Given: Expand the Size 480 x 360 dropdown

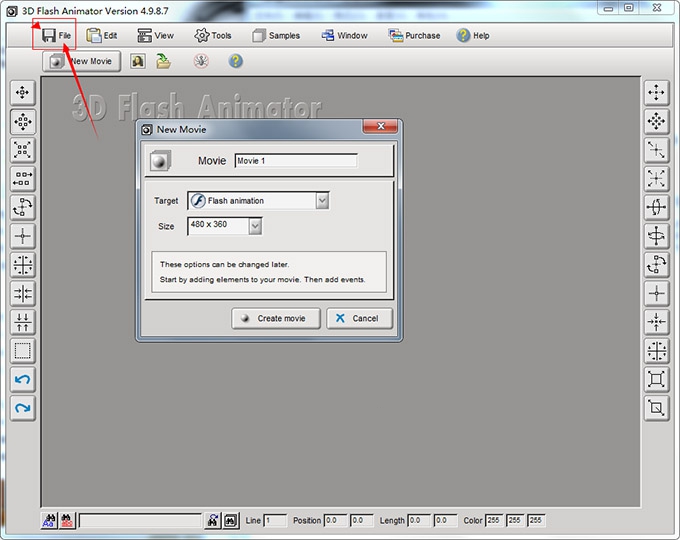Looking at the screenshot, I should point(255,226).
